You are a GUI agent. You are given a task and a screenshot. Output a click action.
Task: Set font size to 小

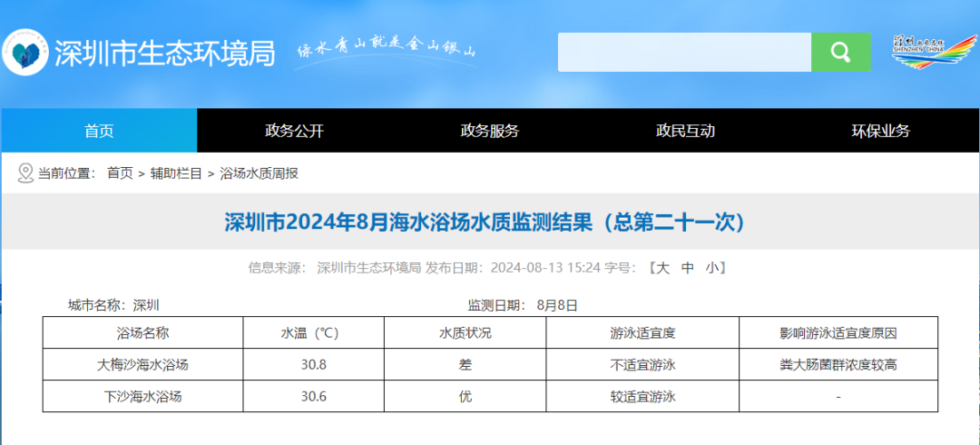(x=712, y=268)
